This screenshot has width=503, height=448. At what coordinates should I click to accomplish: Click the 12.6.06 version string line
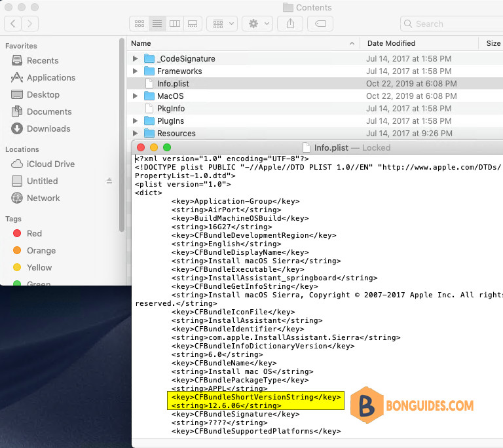(226, 405)
